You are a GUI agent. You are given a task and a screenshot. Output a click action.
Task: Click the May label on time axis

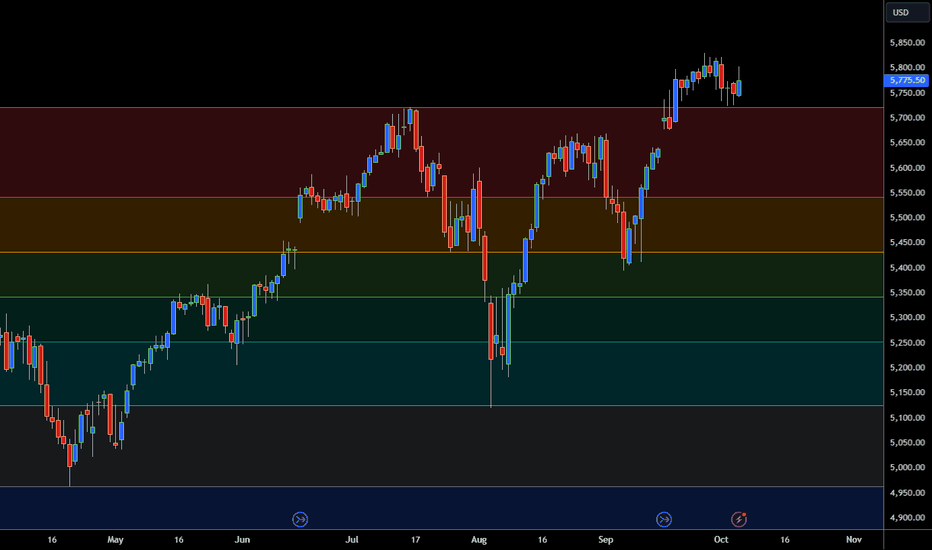(x=115, y=540)
